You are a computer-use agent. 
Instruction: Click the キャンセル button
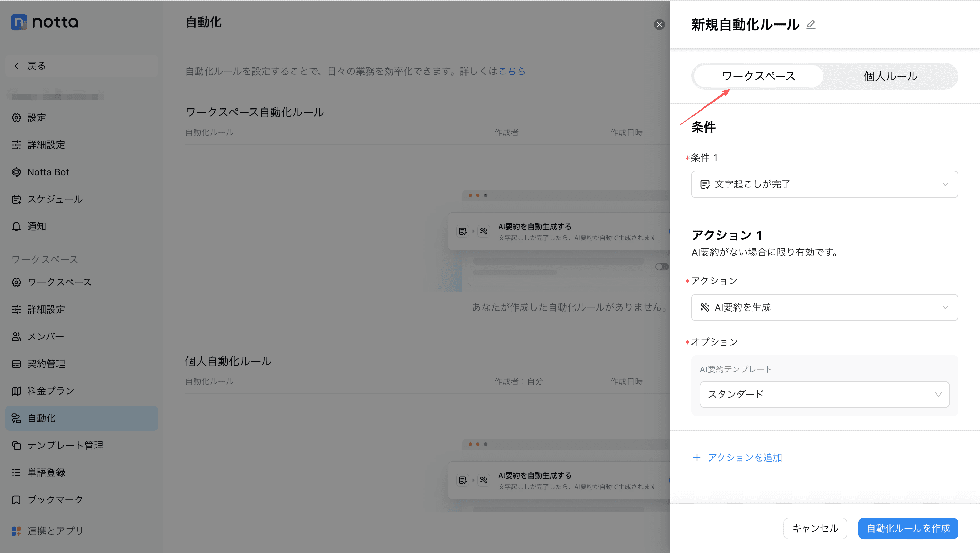tap(815, 528)
